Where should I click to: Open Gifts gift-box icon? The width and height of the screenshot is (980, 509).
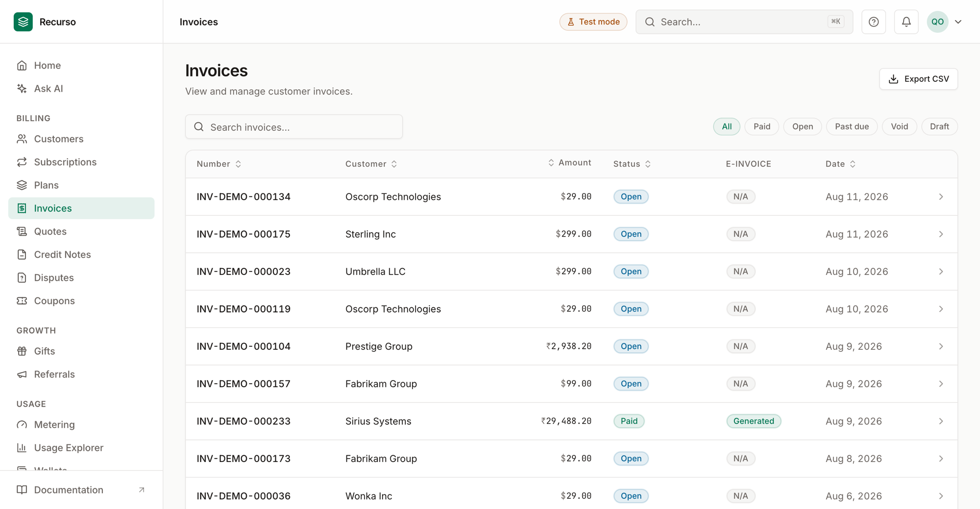22,351
